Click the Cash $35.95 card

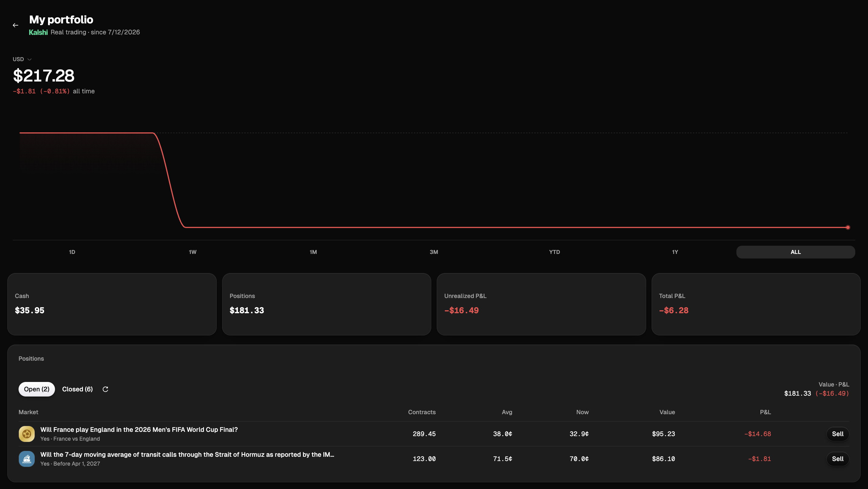112,304
